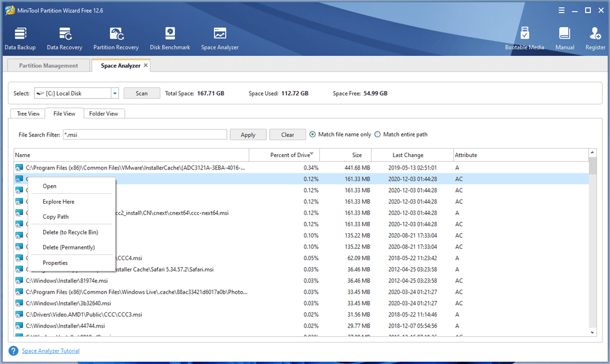Start Disk Benchmark tool
The width and height of the screenshot is (610, 364).
pyautogui.click(x=170, y=39)
